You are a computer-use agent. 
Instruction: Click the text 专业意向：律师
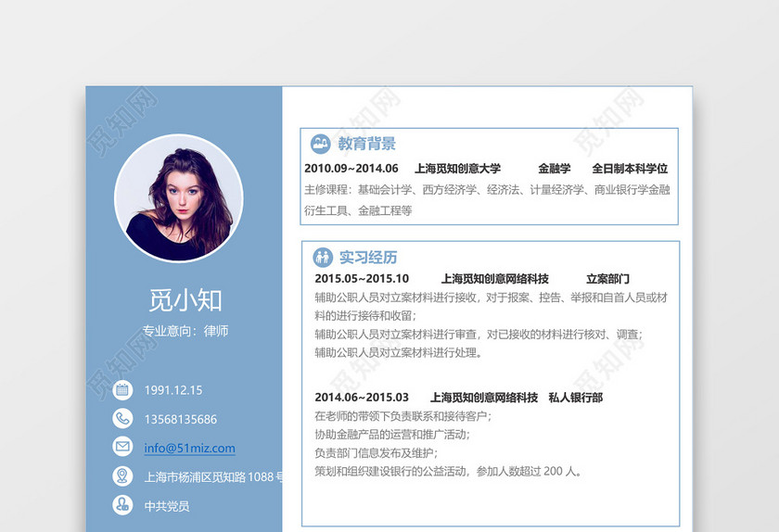click(185, 331)
